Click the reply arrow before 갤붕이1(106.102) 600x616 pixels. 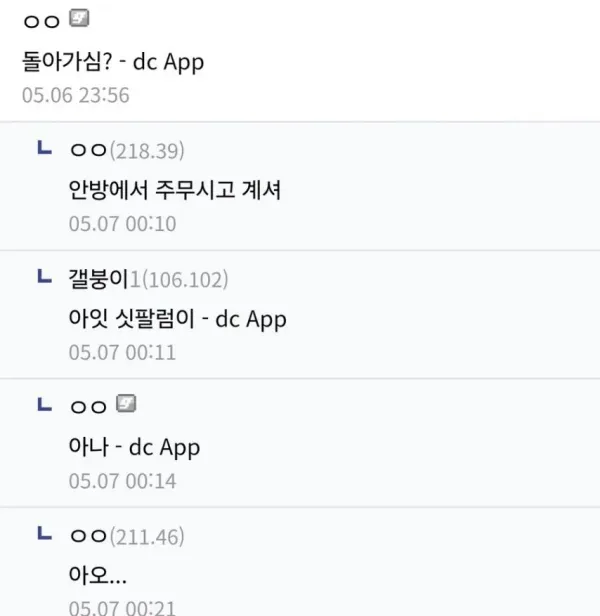click(x=43, y=277)
